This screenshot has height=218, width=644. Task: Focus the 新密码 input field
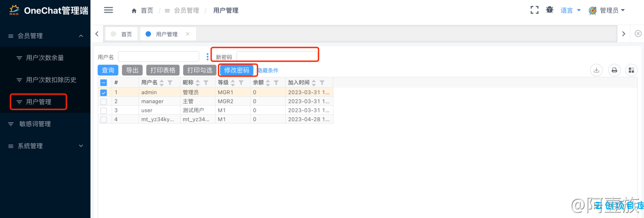(277, 57)
